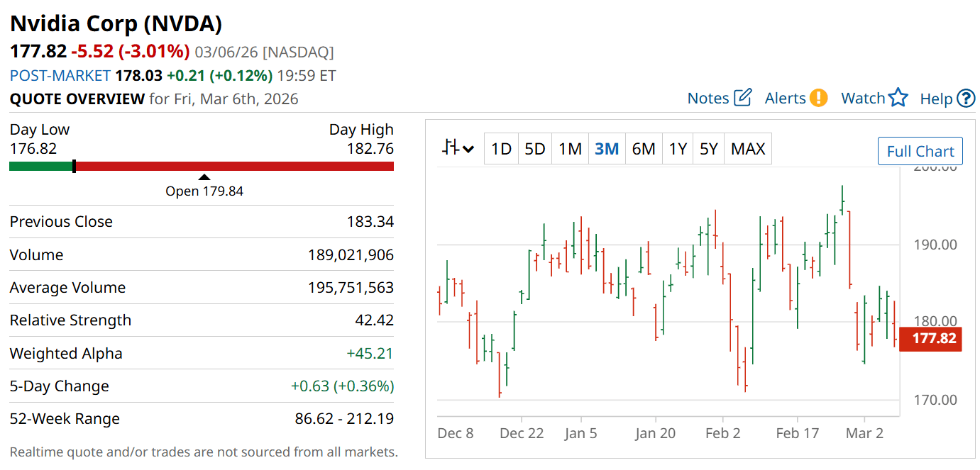
Task: Select the 5Y chart period
Action: (x=708, y=149)
